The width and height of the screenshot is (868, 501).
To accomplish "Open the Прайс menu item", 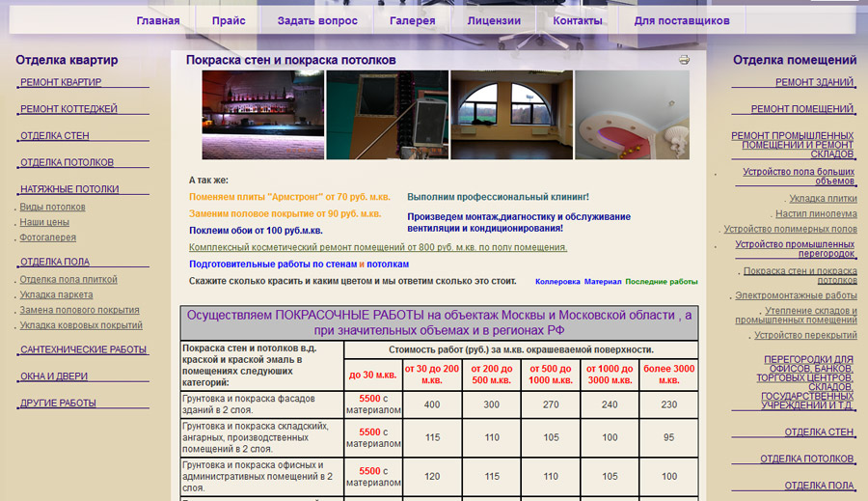I will pos(229,20).
